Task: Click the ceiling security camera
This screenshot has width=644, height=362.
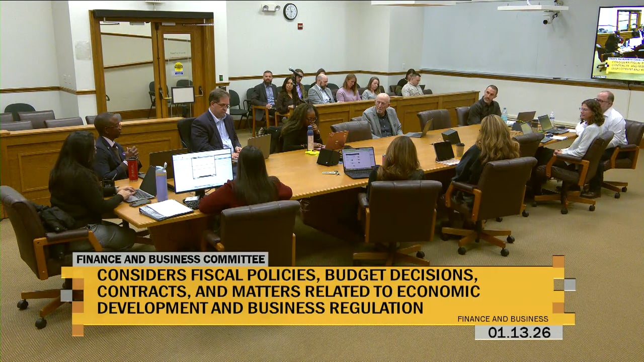Action: [549, 19]
